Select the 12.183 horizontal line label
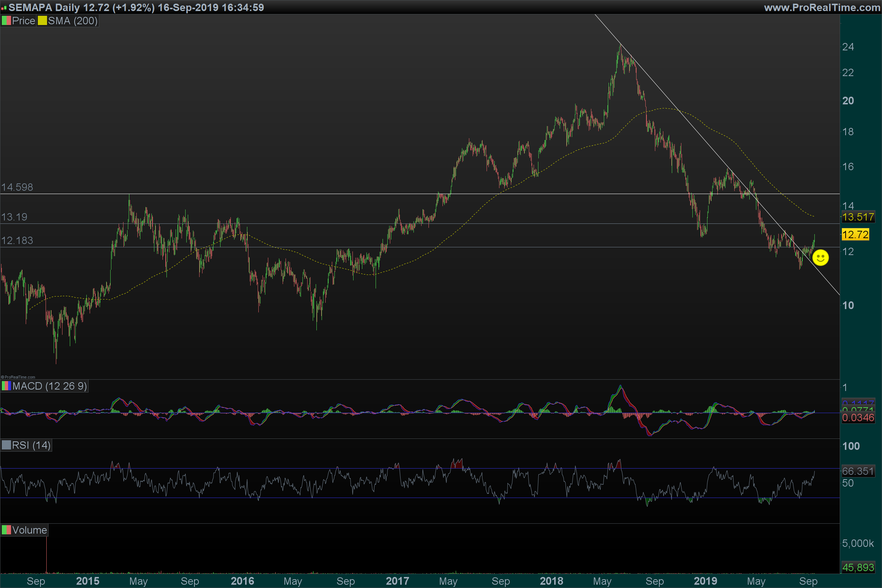 [x=17, y=240]
